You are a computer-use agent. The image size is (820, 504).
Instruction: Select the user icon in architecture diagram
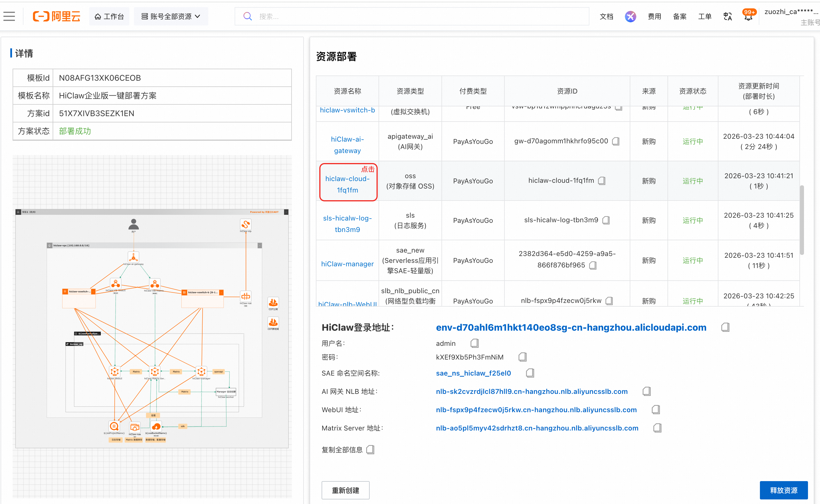click(133, 224)
